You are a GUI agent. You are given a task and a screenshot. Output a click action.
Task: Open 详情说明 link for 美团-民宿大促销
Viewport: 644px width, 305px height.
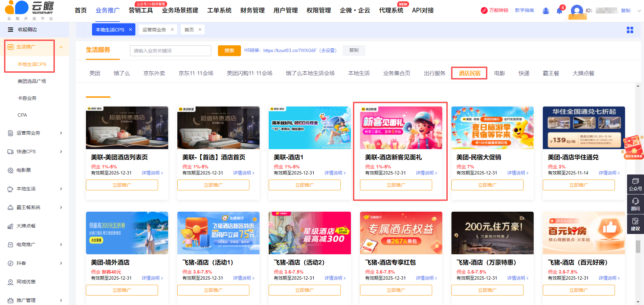(517, 173)
